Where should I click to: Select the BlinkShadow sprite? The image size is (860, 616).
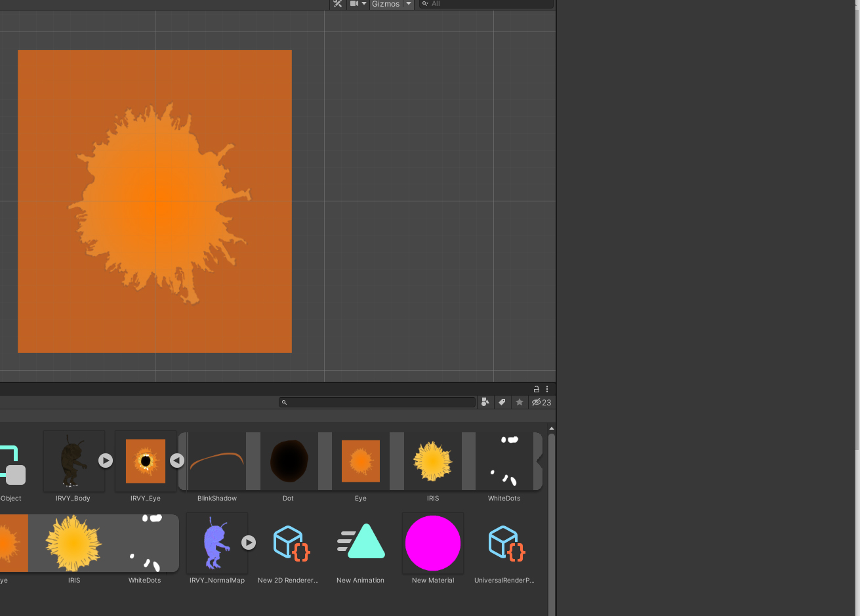click(217, 461)
